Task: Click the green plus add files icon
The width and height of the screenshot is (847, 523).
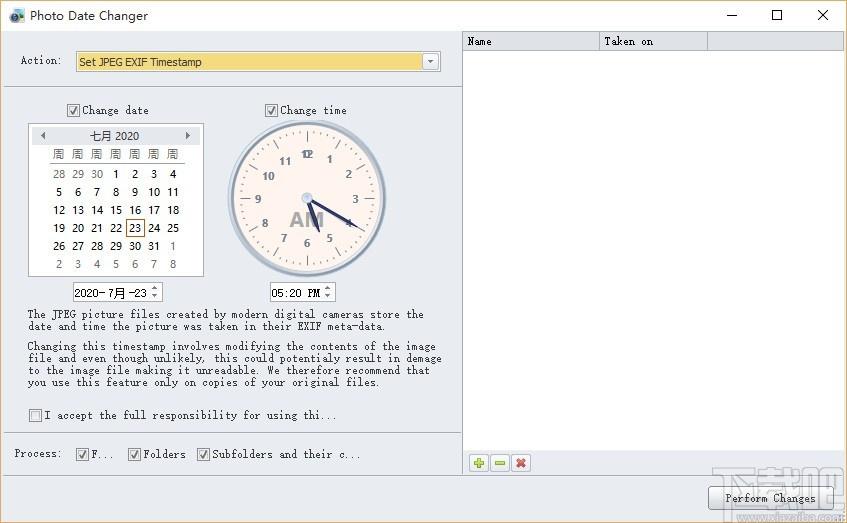Action: click(x=479, y=463)
